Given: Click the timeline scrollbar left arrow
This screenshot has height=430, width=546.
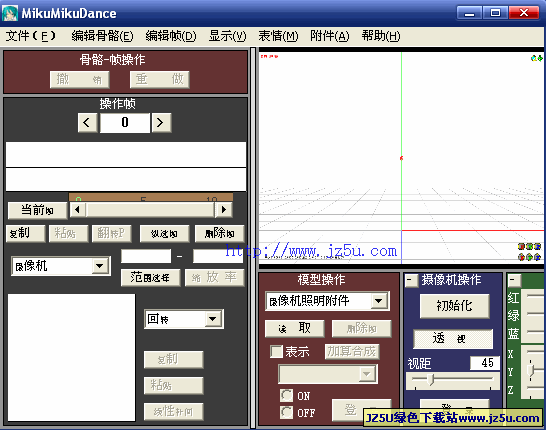Looking at the screenshot, I should [78, 210].
